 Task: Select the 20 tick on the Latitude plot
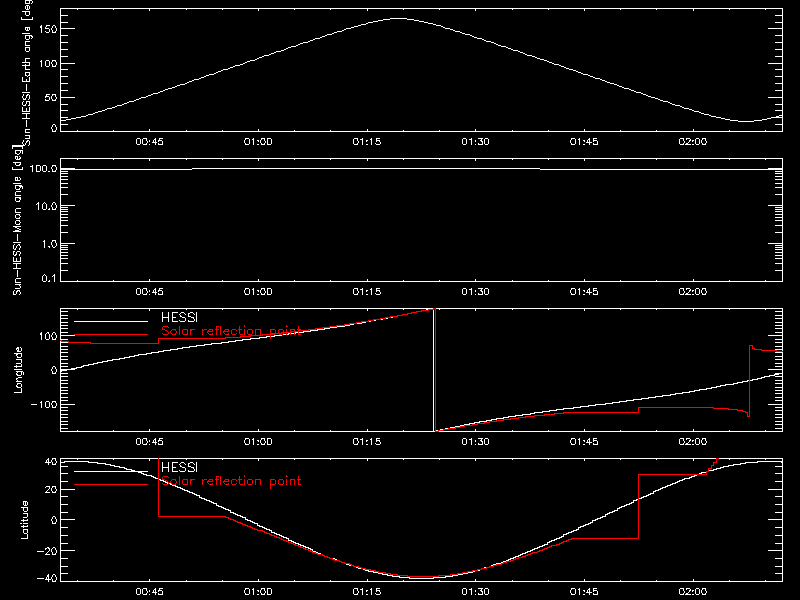pos(51,490)
